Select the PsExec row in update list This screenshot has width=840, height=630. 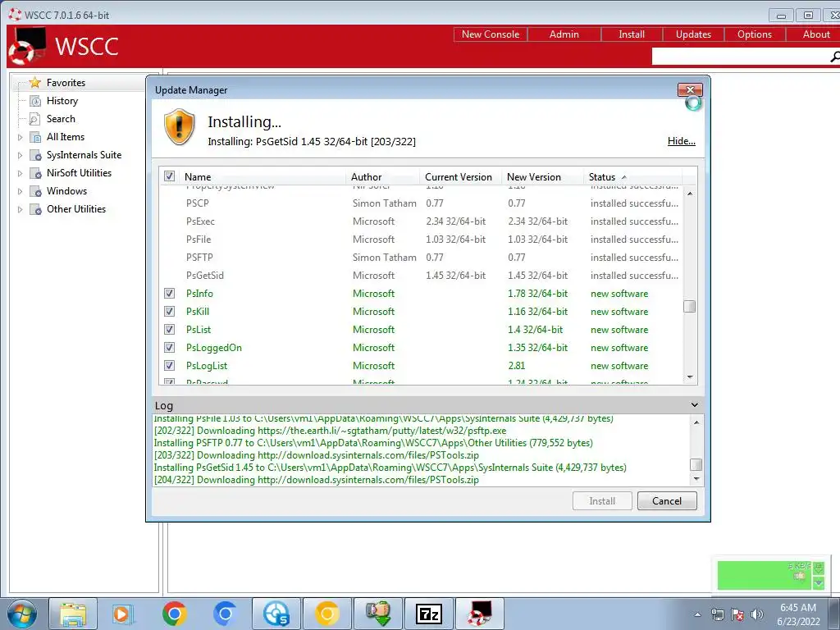coord(421,221)
